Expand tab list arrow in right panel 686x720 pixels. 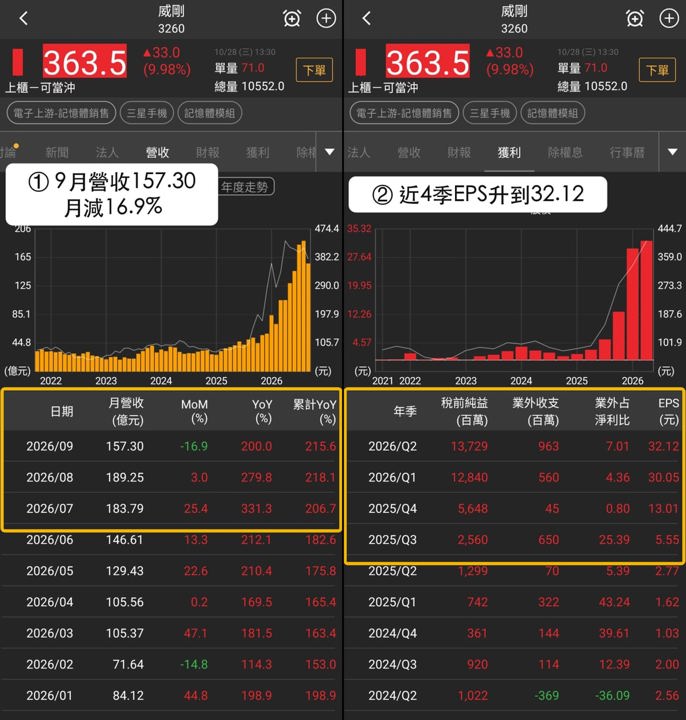(672, 152)
